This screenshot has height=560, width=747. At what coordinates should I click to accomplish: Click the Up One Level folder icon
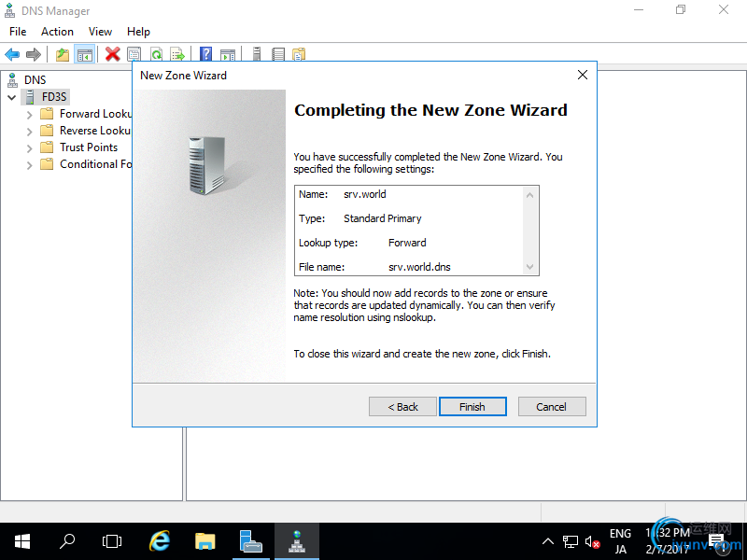point(63,54)
